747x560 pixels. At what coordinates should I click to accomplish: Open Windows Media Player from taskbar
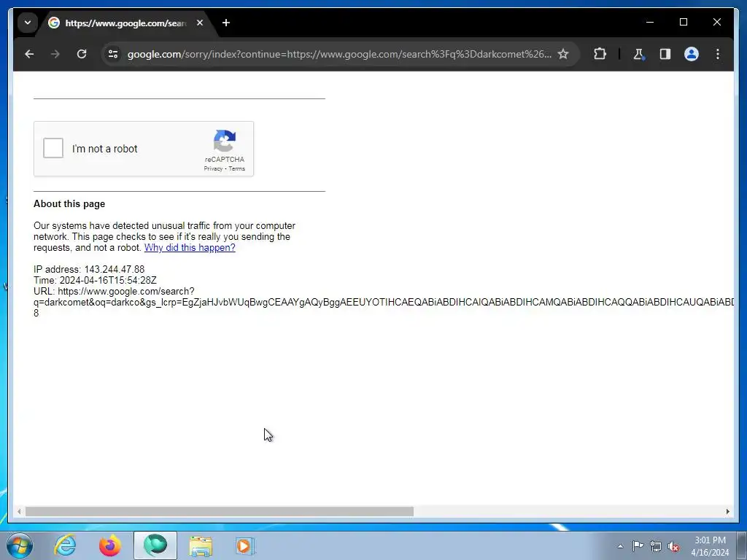(245, 545)
